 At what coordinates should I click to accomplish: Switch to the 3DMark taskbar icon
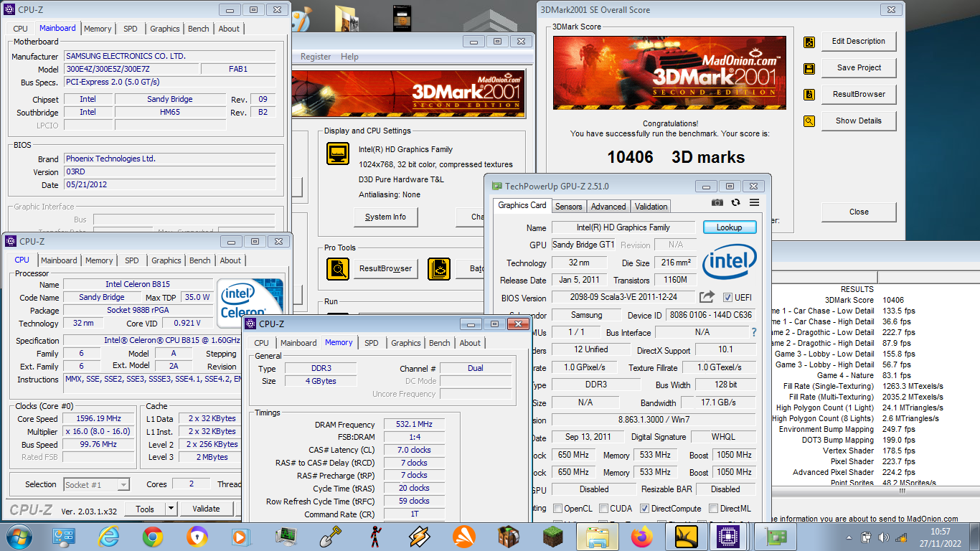click(x=687, y=537)
